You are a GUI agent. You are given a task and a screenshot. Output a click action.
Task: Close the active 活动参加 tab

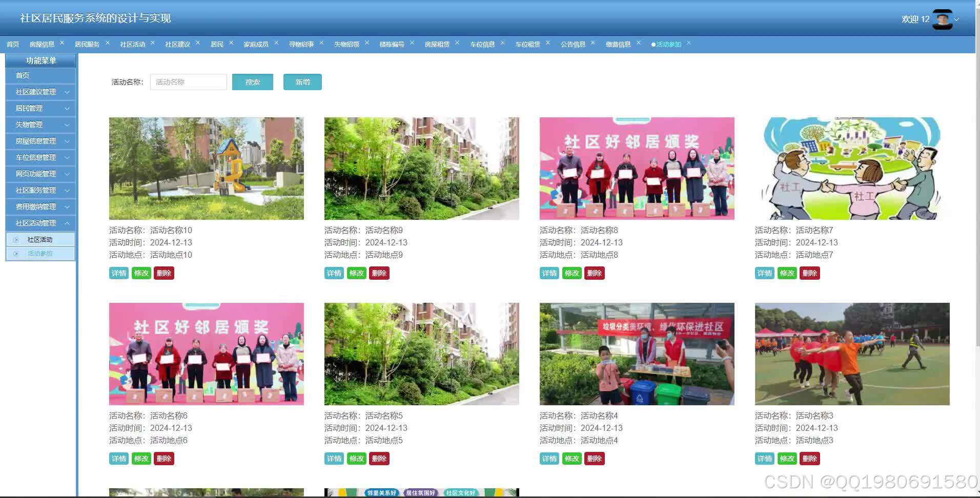(x=689, y=43)
